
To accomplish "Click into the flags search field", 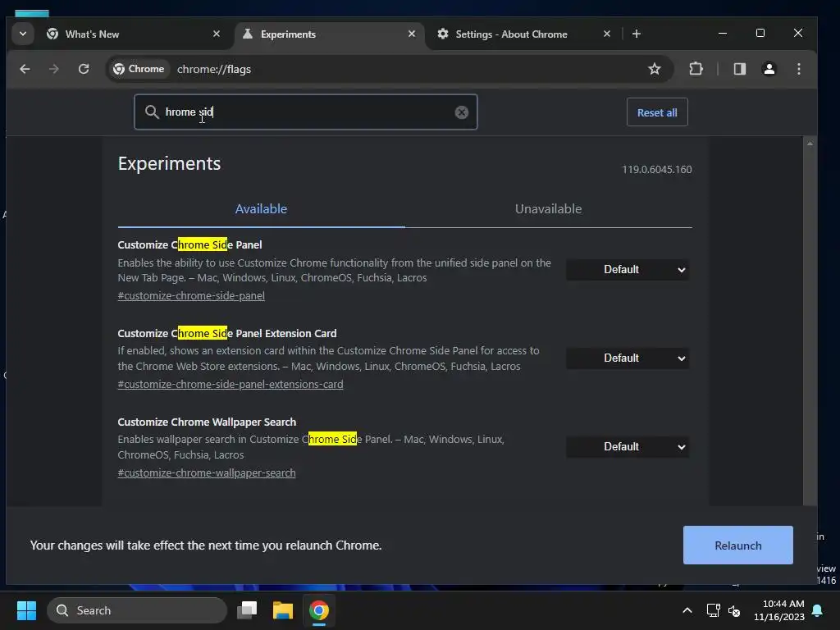I will [x=305, y=112].
